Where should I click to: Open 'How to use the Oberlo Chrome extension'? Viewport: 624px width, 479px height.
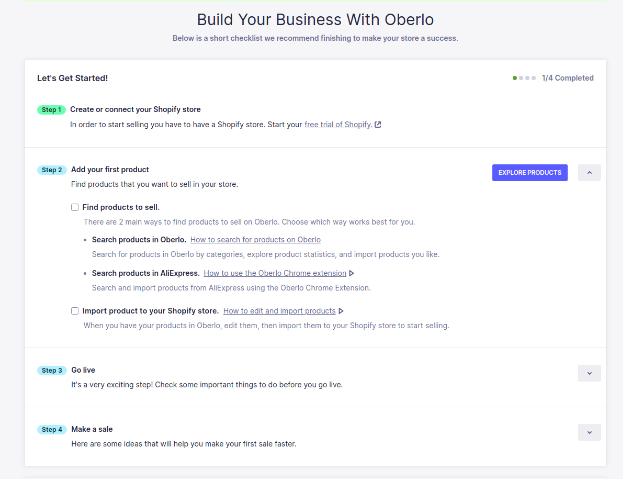coord(275,273)
